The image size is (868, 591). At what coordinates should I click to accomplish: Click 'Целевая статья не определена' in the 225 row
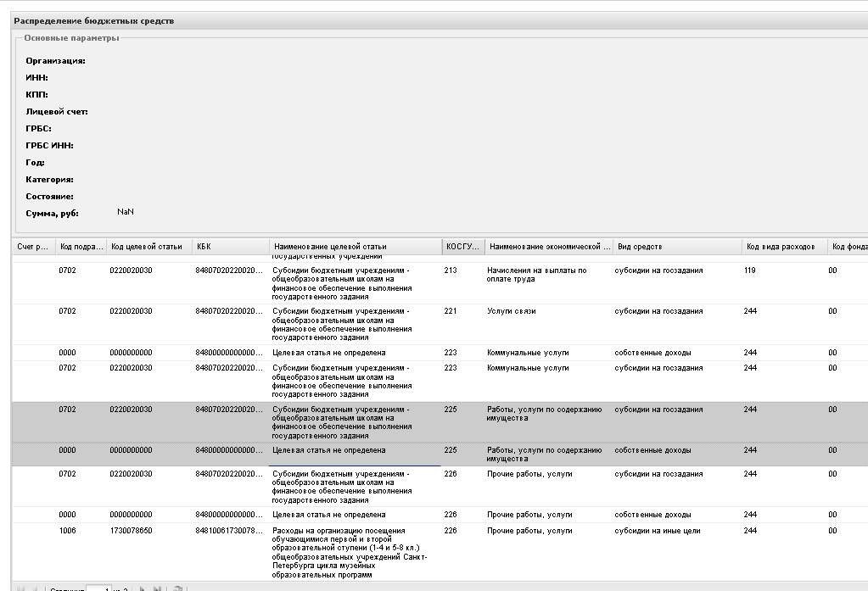pyautogui.click(x=329, y=450)
